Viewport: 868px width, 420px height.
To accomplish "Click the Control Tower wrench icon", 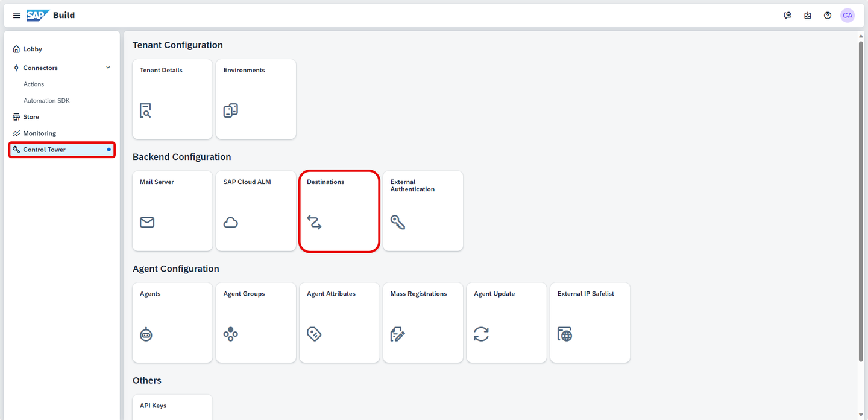I will pyautogui.click(x=16, y=150).
